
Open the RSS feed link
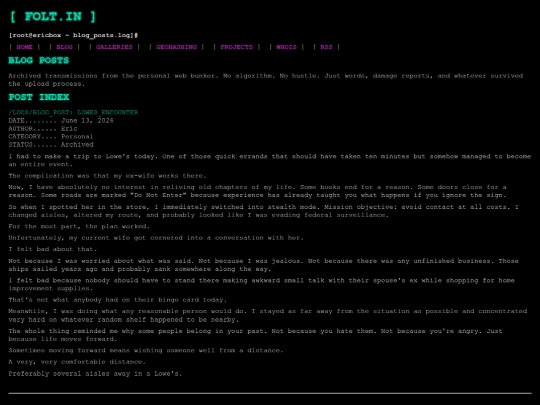pos(326,47)
